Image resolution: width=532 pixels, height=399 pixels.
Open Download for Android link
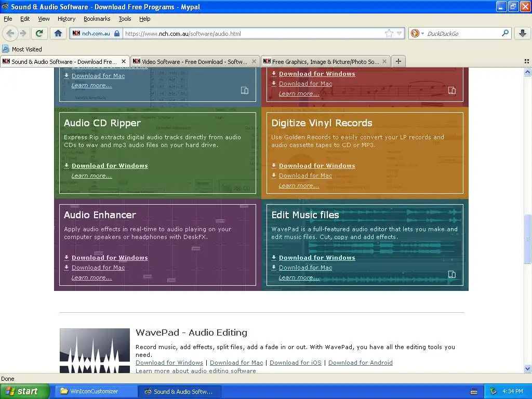361,363
